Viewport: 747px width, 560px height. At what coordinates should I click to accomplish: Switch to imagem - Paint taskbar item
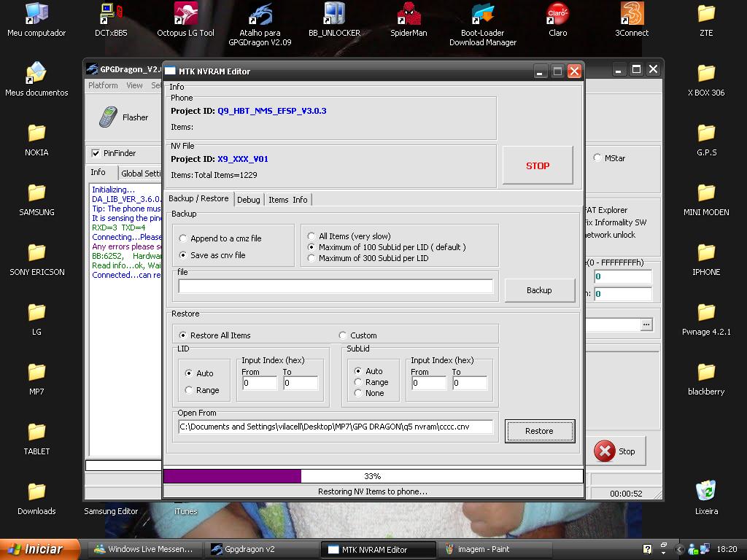point(495,549)
